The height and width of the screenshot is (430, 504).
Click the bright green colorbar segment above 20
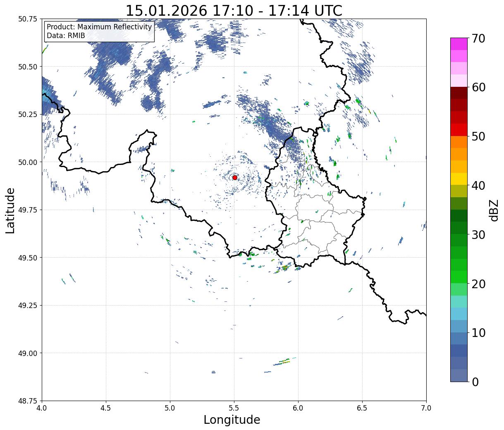pos(459,277)
